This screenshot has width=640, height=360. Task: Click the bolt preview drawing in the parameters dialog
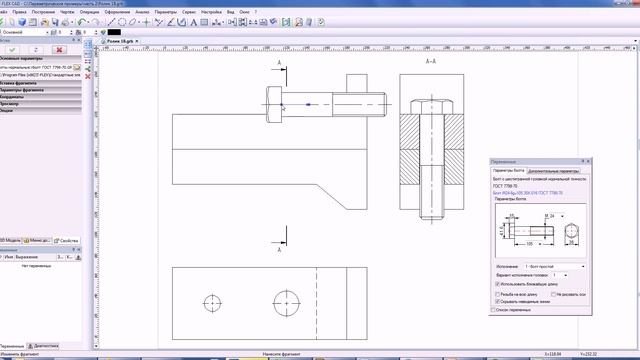(x=540, y=231)
